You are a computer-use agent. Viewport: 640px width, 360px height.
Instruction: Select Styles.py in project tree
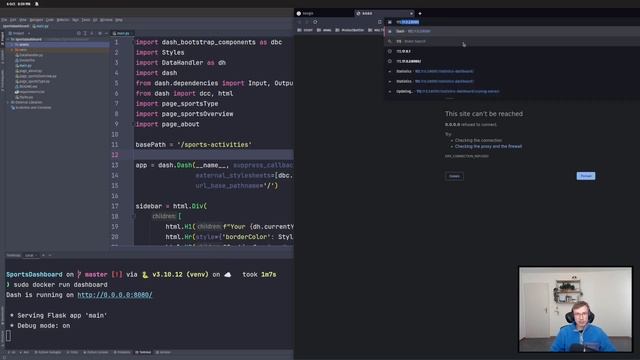(x=24, y=97)
